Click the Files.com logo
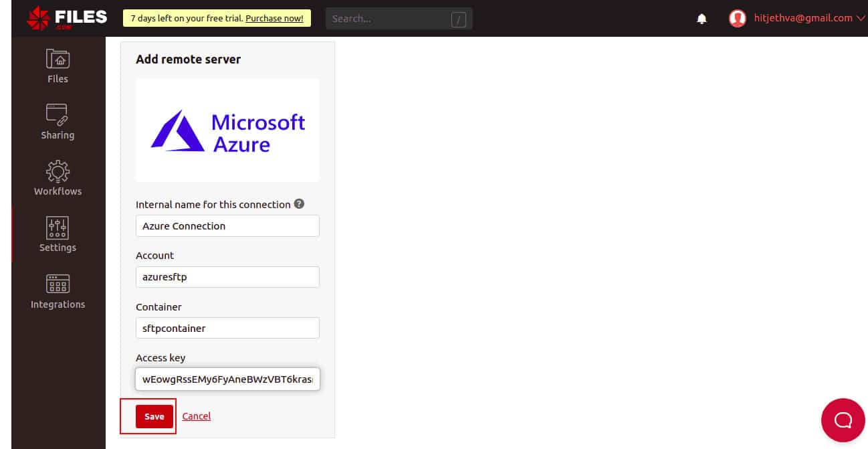Image resolution: width=868 pixels, height=449 pixels. click(67, 18)
